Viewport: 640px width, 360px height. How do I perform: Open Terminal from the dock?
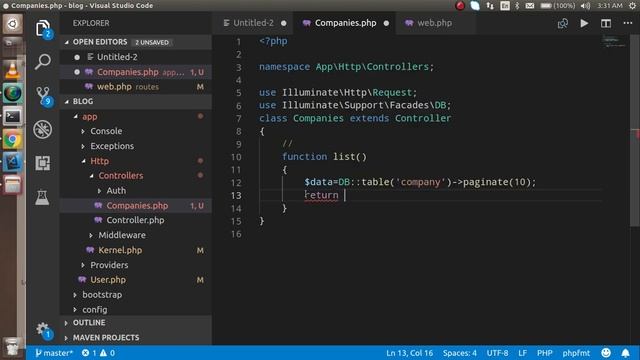pyautogui.click(x=12, y=117)
